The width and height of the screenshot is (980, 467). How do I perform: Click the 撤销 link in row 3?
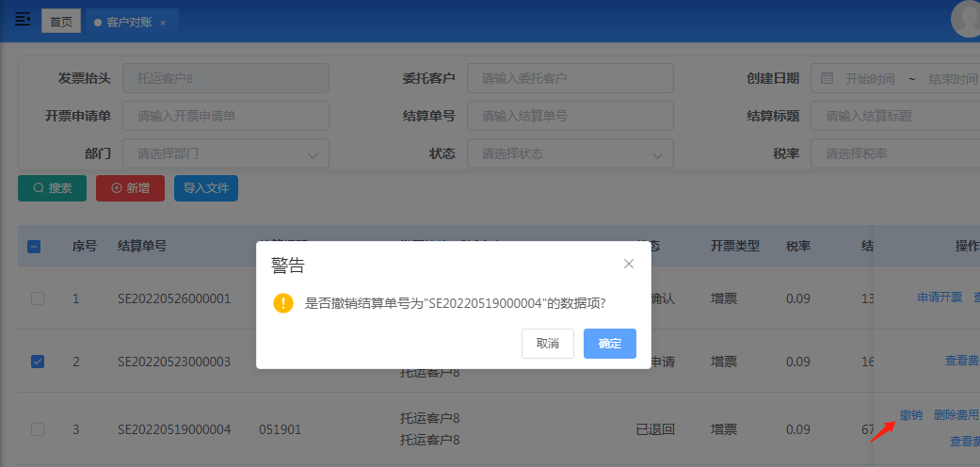point(910,415)
